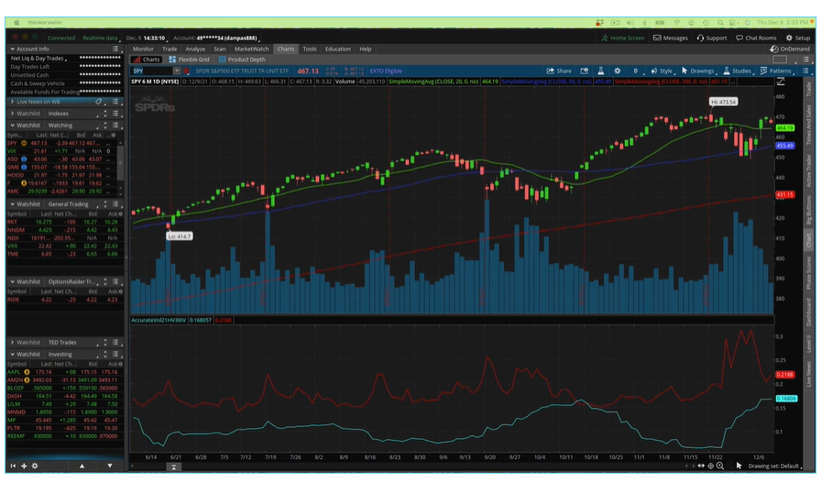822x504 pixels.
Task: Expand the Indexes watchlist
Action: pyautogui.click(x=12, y=114)
